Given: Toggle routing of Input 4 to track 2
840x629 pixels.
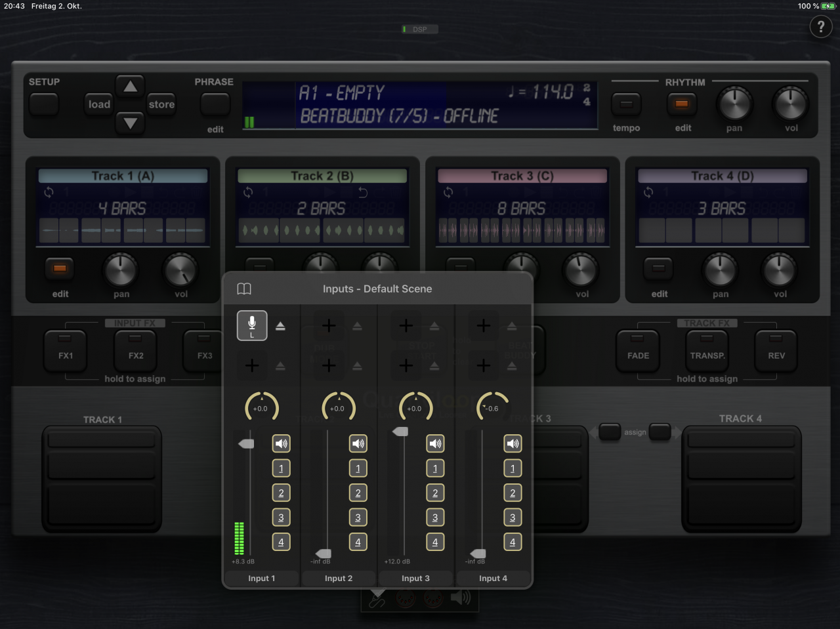Looking at the screenshot, I should [513, 493].
